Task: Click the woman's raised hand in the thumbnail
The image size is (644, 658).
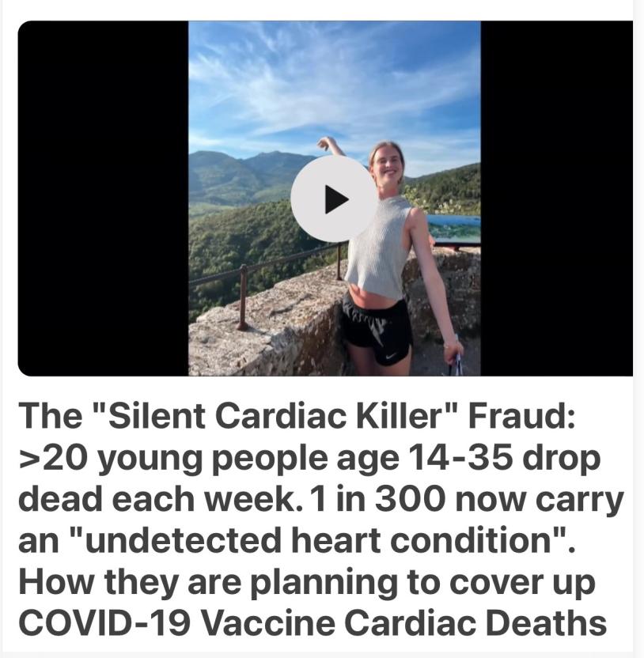Action: click(x=325, y=144)
